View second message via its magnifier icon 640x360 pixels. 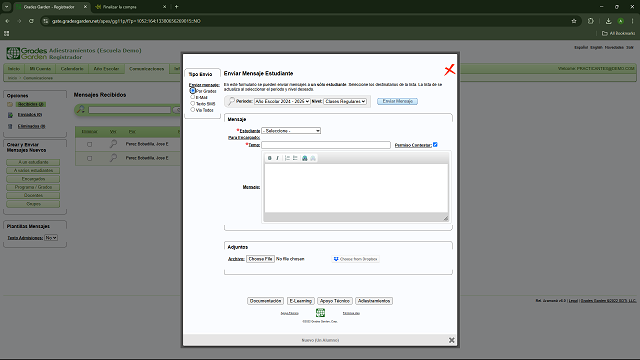pos(113,158)
